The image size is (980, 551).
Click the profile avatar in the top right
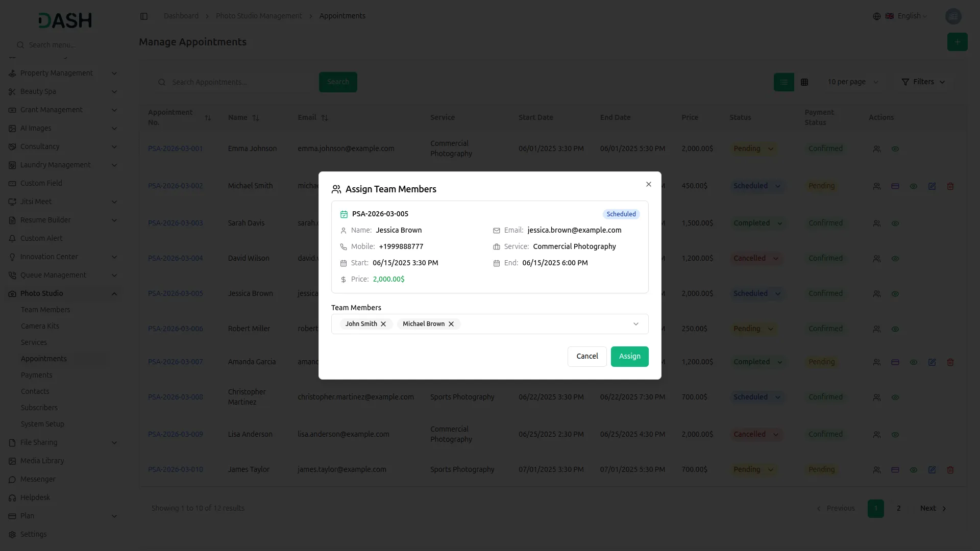[953, 16]
